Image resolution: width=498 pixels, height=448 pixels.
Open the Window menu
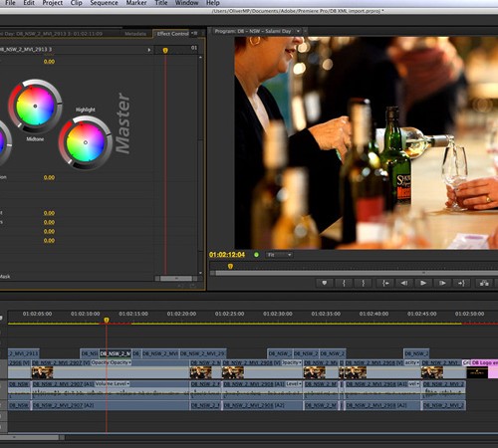tap(186, 3)
